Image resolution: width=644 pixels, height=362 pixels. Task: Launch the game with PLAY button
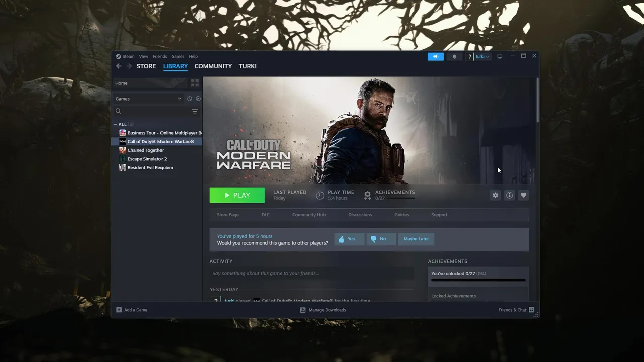237,195
